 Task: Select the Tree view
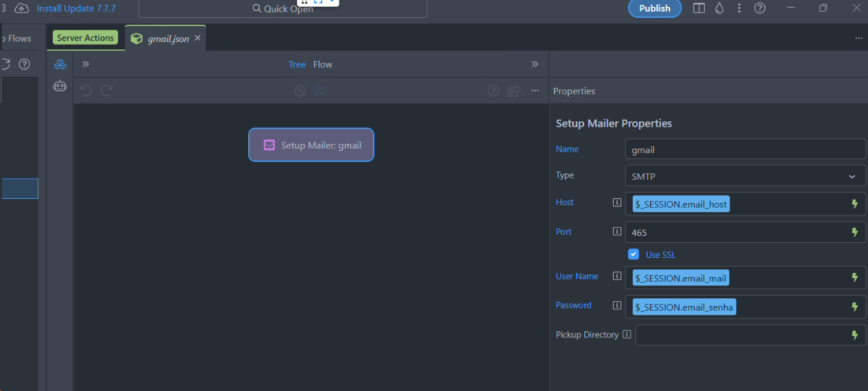(x=297, y=64)
